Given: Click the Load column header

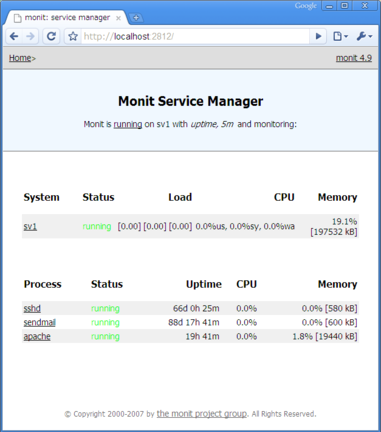Looking at the screenshot, I should [180, 197].
